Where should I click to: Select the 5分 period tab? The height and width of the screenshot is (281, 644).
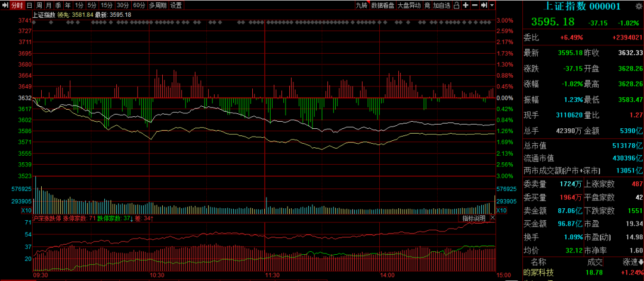point(92,5)
